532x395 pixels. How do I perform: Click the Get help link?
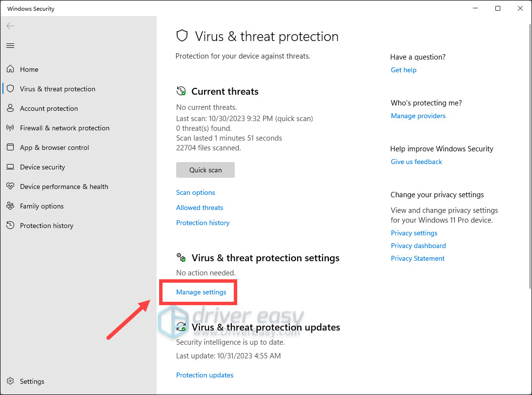(x=404, y=70)
